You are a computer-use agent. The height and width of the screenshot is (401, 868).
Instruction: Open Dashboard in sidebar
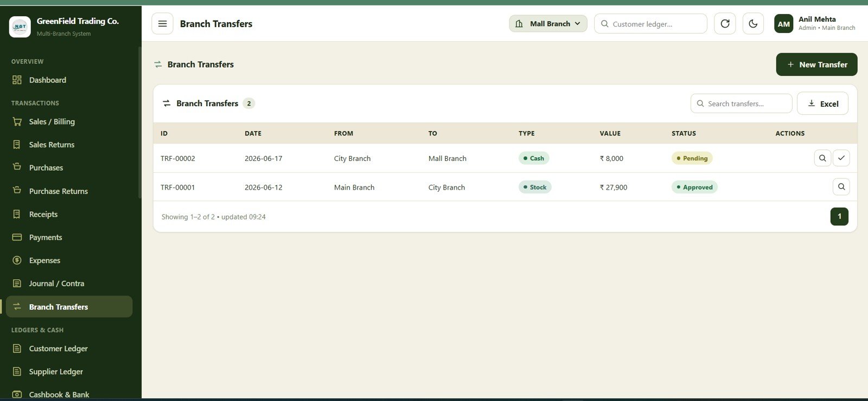click(x=69, y=80)
